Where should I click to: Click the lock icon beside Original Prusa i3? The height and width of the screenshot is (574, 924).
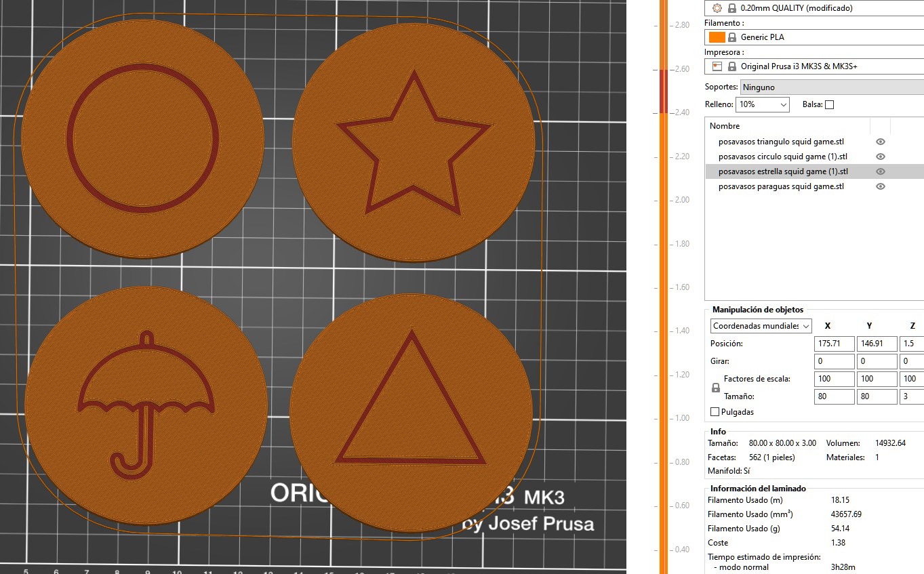click(x=732, y=66)
